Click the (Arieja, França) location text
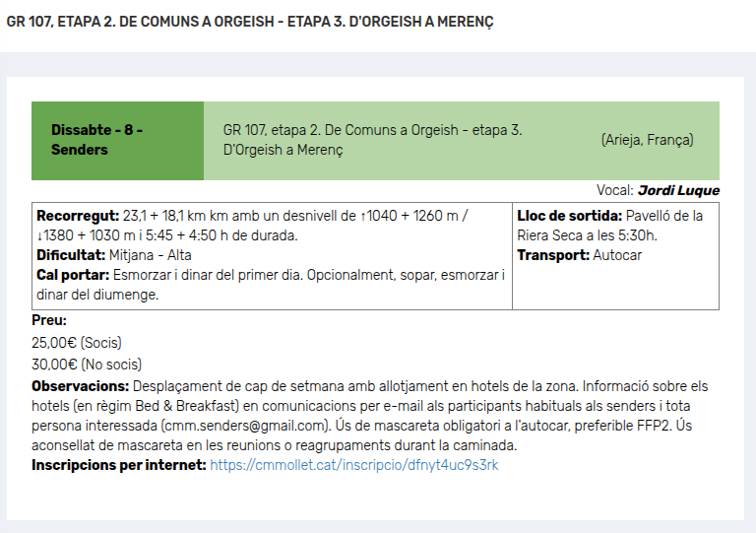 [x=647, y=140]
